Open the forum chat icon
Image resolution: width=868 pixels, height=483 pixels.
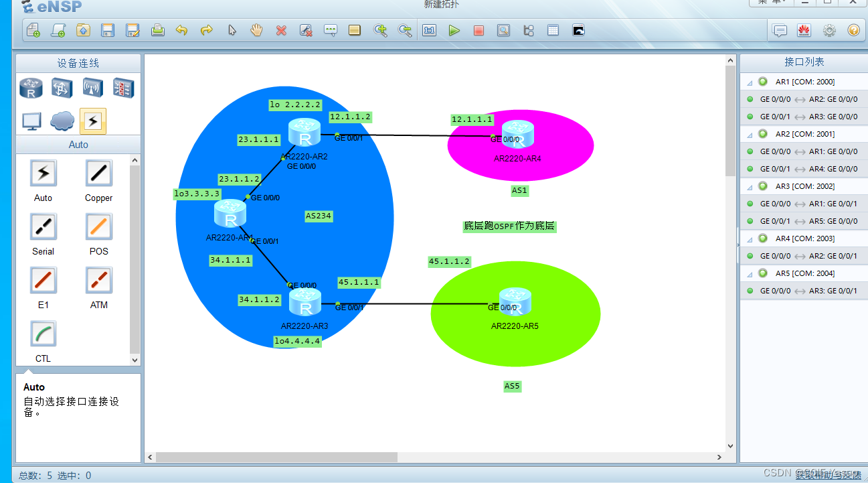click(780, 30)
